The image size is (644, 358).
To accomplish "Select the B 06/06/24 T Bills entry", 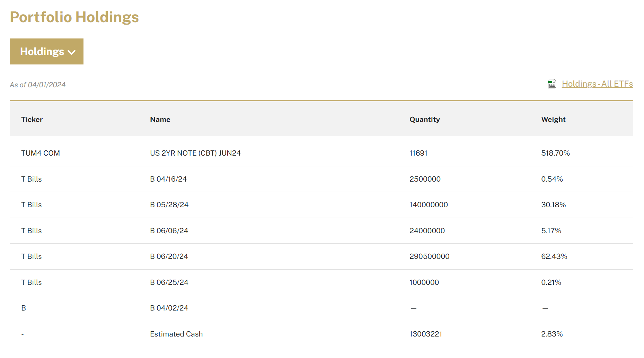I will pyautogui.click(x=31, y=230).
